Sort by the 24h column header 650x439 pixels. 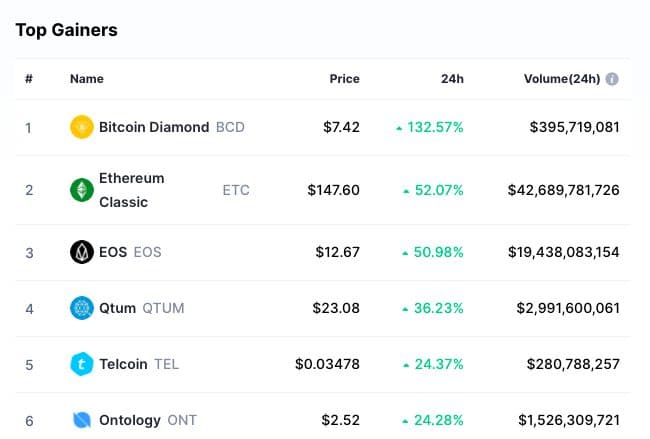(x=454, y=79)
